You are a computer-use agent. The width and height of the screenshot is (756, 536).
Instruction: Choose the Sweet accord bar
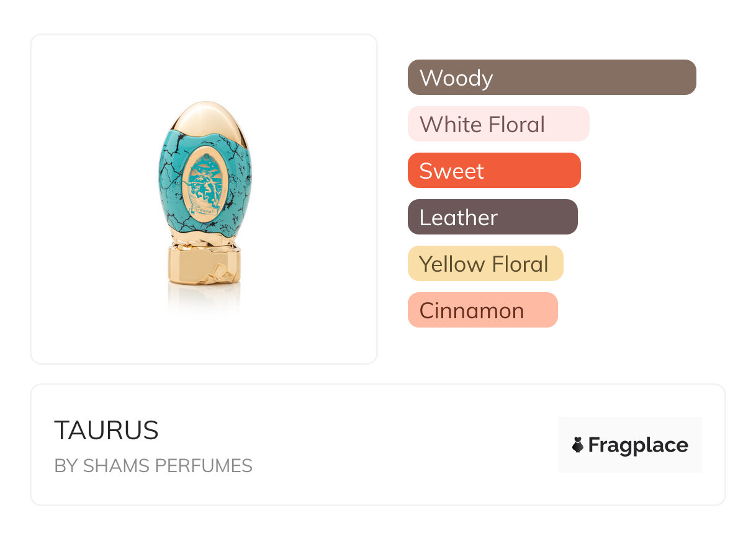[493, 171]
